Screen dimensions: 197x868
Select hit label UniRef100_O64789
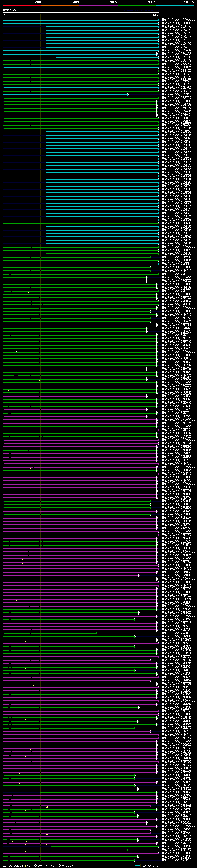click(177, 105)
